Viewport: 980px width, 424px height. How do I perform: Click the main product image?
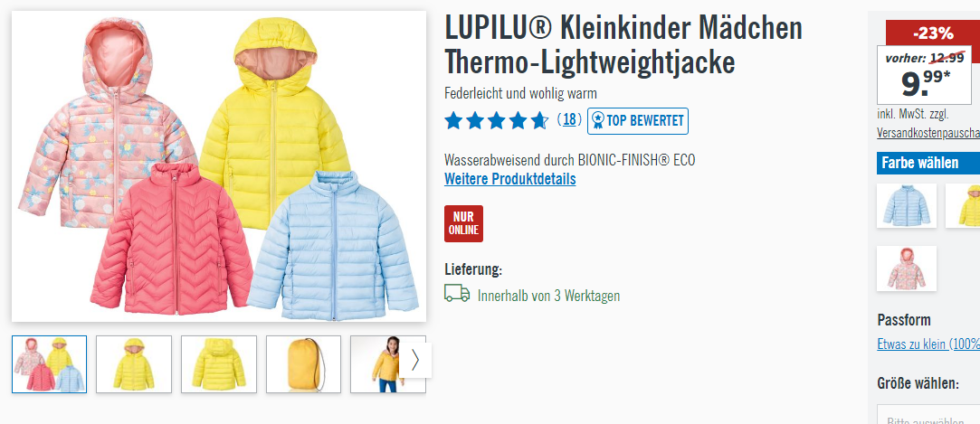pos(219,166)
